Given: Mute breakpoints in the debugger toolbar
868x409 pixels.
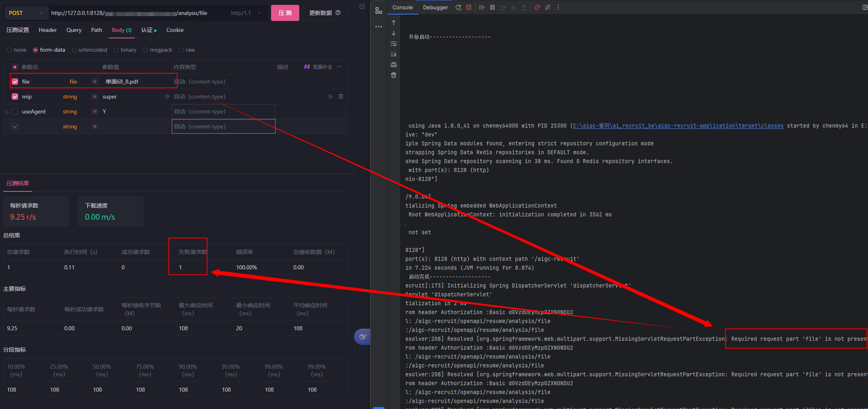Looking at the screenshot, I should [x=548, y=7].
